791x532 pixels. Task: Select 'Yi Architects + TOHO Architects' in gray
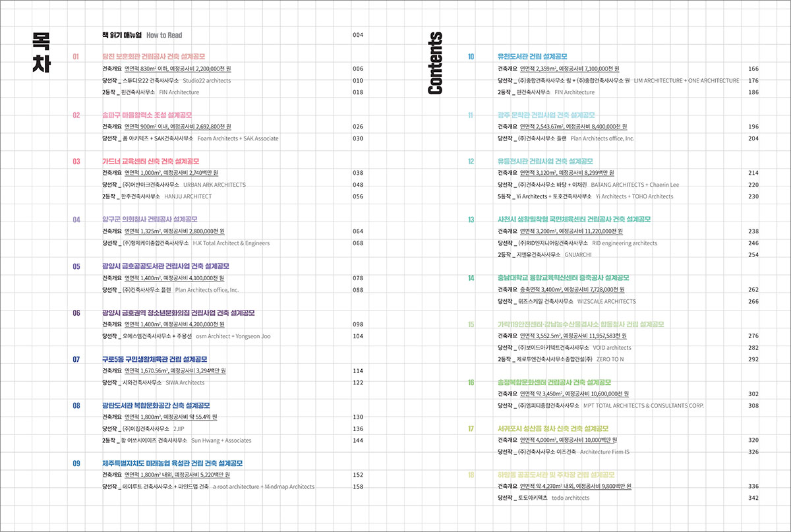click(x=634, y=196)
